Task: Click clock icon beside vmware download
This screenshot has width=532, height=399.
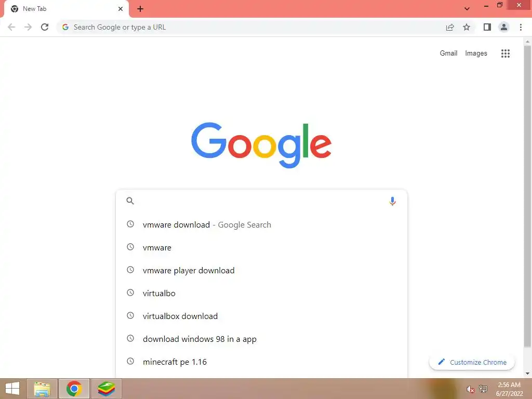Action: pos(130,224)
